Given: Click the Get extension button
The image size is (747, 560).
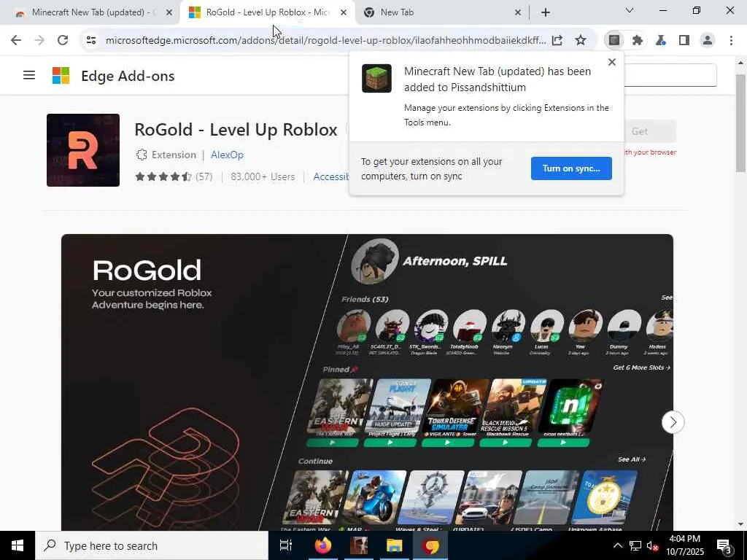Looking at the screenshot, I should pos(650,131).
